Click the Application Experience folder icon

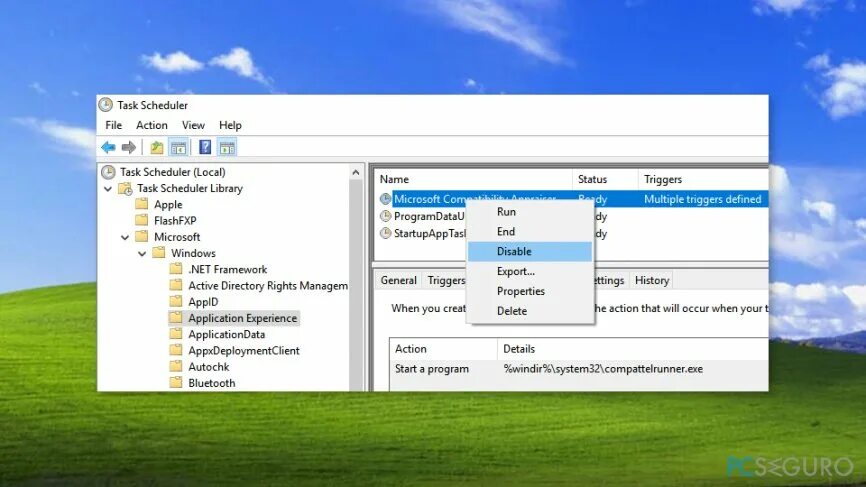[x=176, y=318]
